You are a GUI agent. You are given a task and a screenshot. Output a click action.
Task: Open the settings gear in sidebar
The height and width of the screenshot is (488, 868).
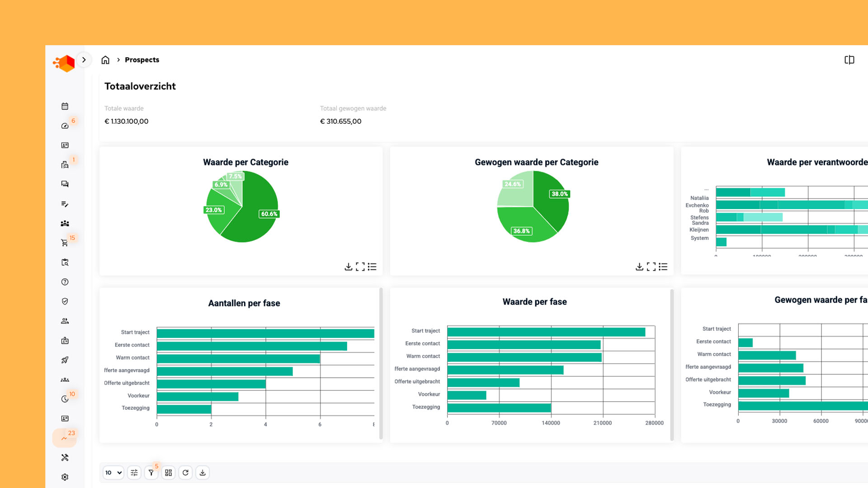65,477
